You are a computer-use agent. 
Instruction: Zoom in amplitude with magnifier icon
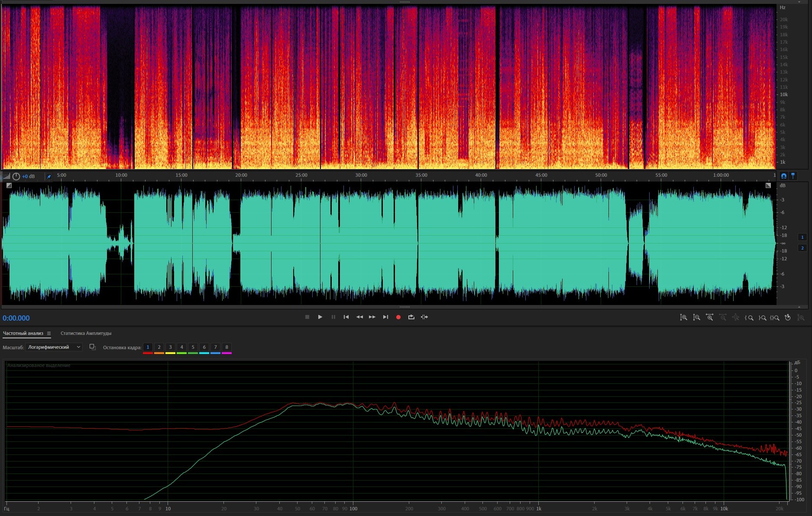(x=683, y=318)
